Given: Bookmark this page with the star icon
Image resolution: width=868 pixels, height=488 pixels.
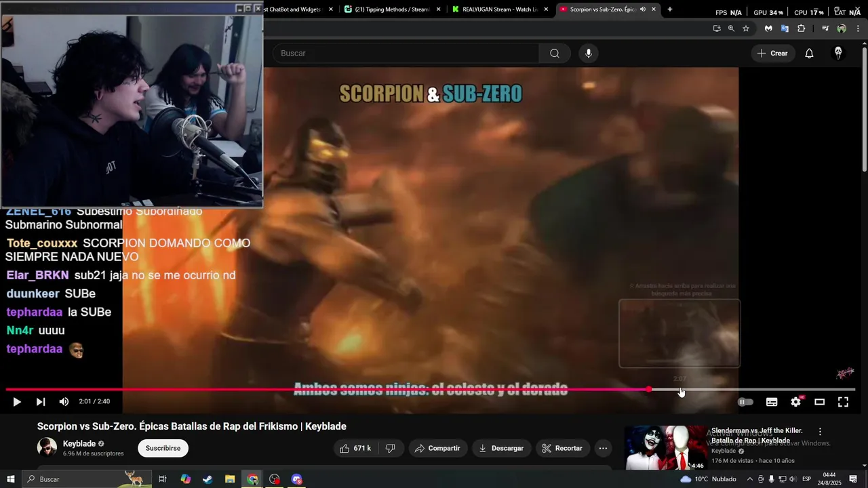Looking at the screenshot, I should 746,28.
